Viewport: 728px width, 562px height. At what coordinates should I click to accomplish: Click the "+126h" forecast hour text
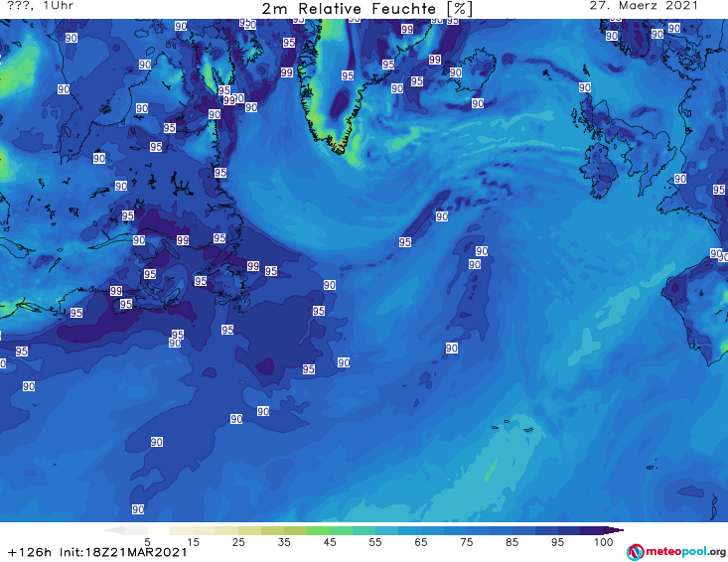[30, 552]
